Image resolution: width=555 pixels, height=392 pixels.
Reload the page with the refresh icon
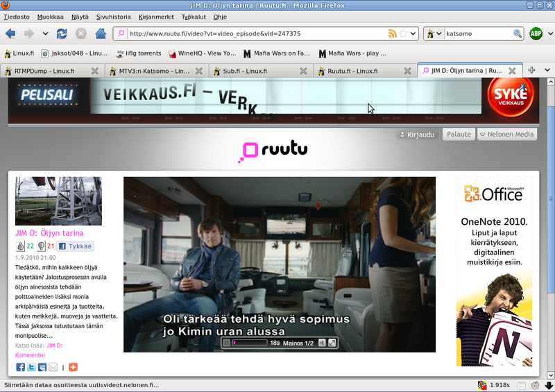pyautogui.click(x=62, y=33)
